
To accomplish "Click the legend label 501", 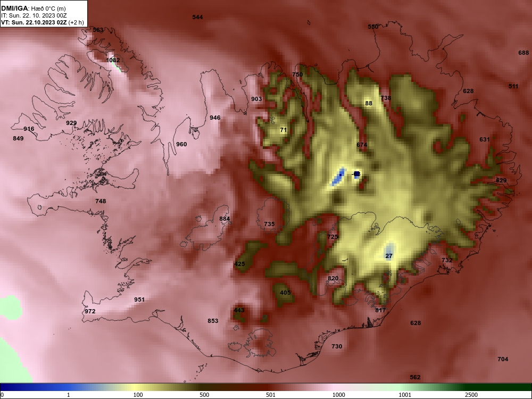I will 271,395.
